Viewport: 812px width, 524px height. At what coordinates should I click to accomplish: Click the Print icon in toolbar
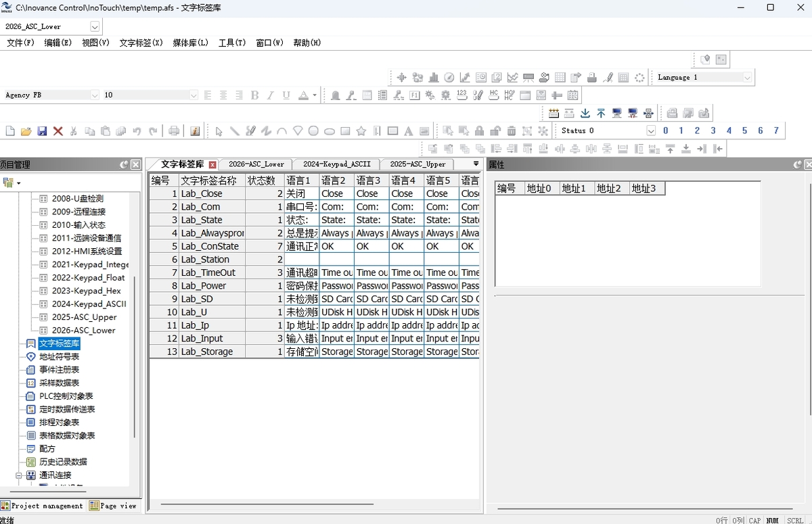click(174, 131)
